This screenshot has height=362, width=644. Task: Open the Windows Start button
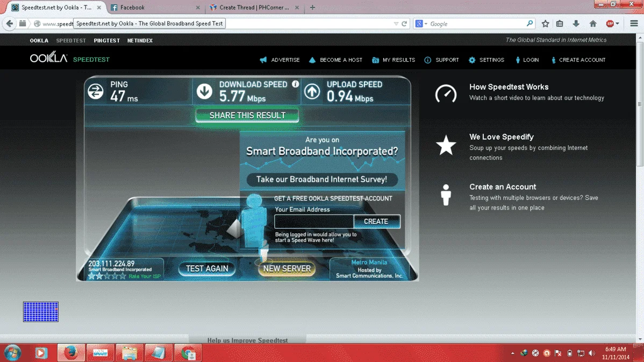click(x=13, y=353)
